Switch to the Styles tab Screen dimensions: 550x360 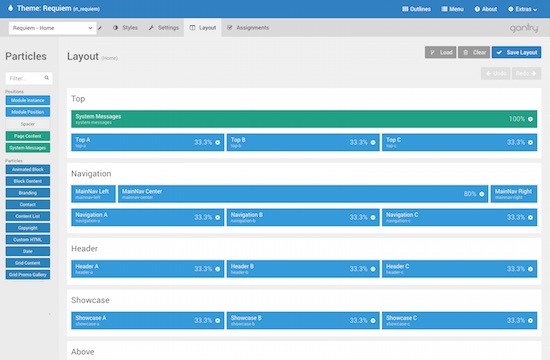click(125, 28)
